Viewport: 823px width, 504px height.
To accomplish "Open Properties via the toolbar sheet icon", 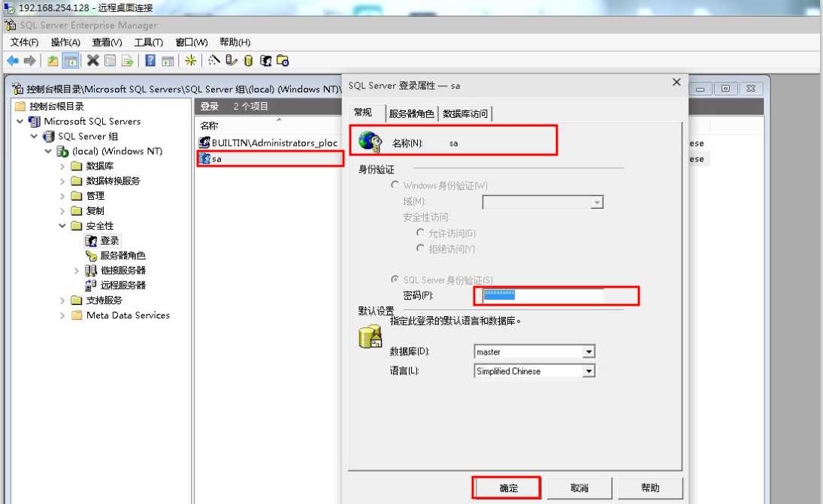I will (x=110, y=61).
